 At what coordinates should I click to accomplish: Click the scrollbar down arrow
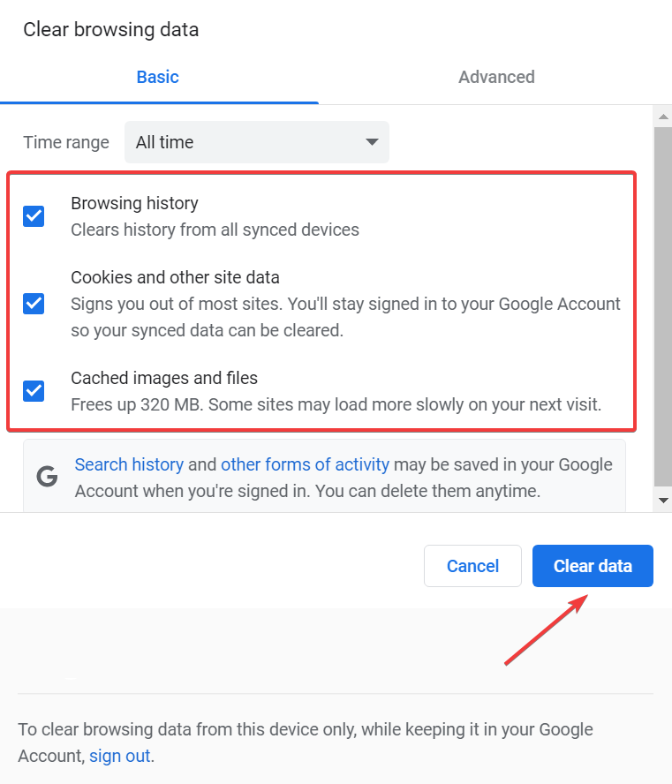pyautogui.click(x=663, y=500)
